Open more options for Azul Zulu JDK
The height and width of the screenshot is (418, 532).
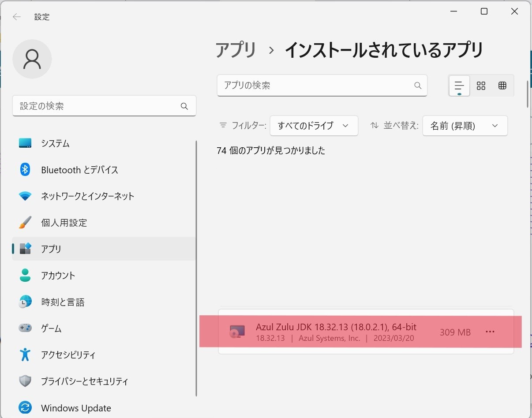point(490,332)
